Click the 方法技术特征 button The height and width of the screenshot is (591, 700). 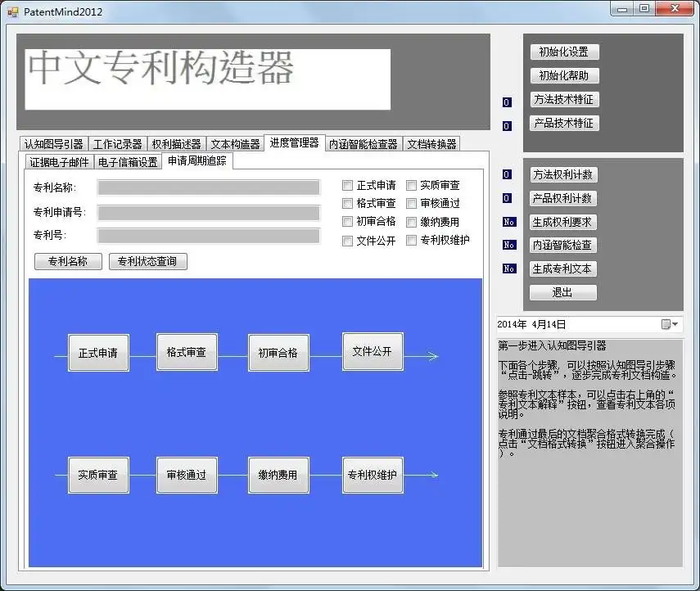click(564, 99)
